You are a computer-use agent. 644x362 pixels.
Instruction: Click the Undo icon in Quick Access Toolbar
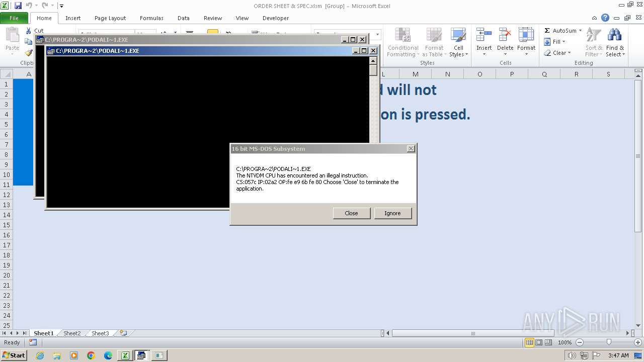[29, 6]
